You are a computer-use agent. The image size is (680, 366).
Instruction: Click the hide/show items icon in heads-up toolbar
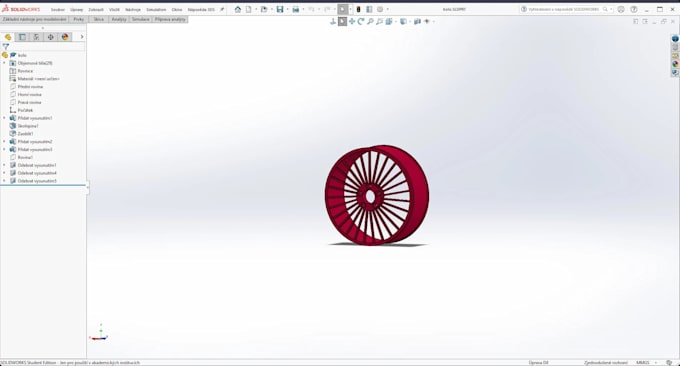417,21
